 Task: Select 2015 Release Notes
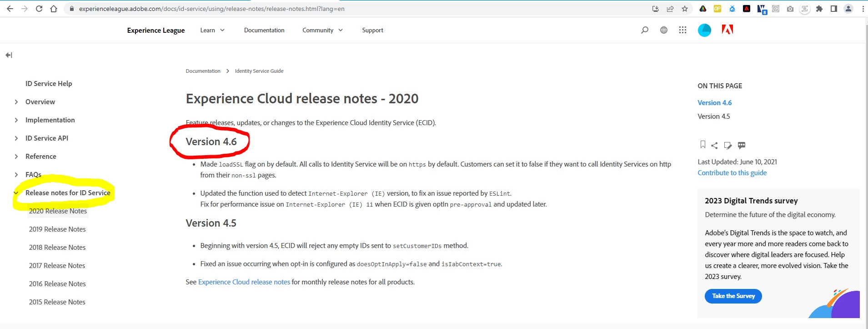[57, 302]
